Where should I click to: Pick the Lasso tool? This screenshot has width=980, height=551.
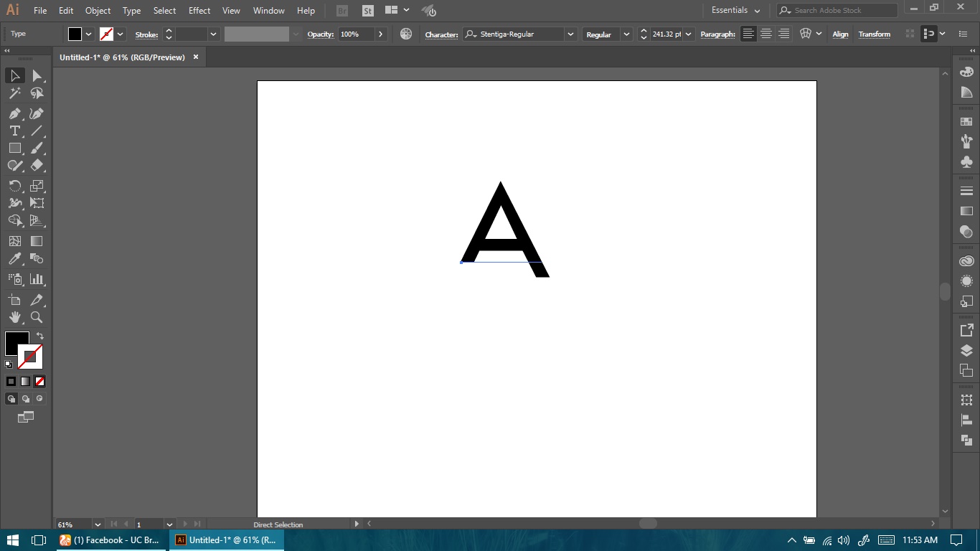pyautogui.click(x=37, y=93)
